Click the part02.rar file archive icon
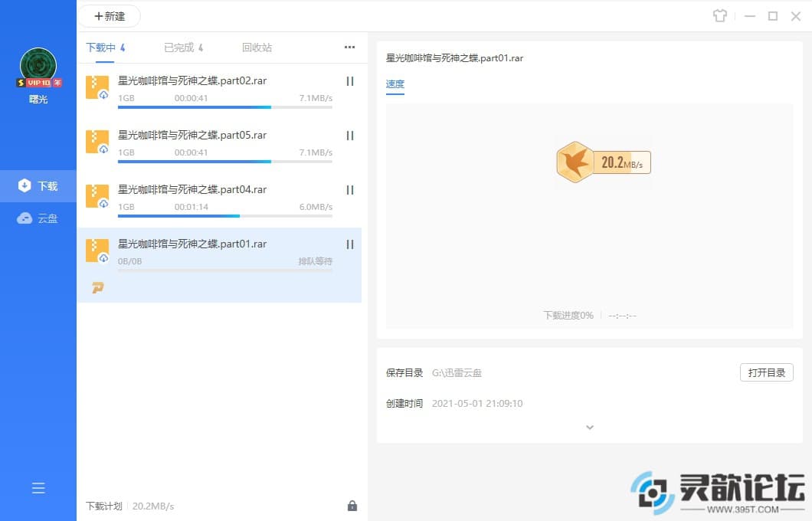The height and width of the screenshot is (521, 812). 97,87
